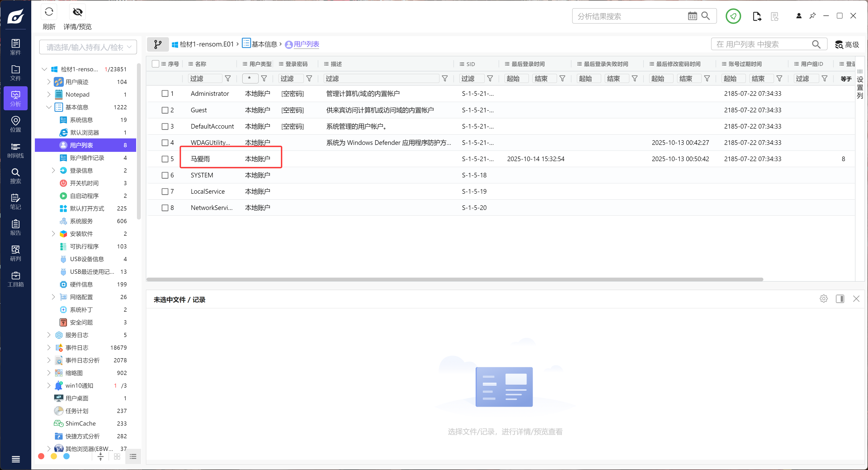Tick the Administrator row checkbox
Image resolution: width=868 pixels, height=470 pixels.
(x=165, y=94)
